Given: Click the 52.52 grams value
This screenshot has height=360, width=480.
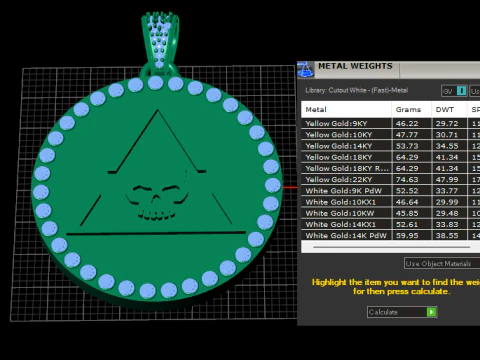Looking at the screenshot, I should pyautogui.click(x=407, y=191).
